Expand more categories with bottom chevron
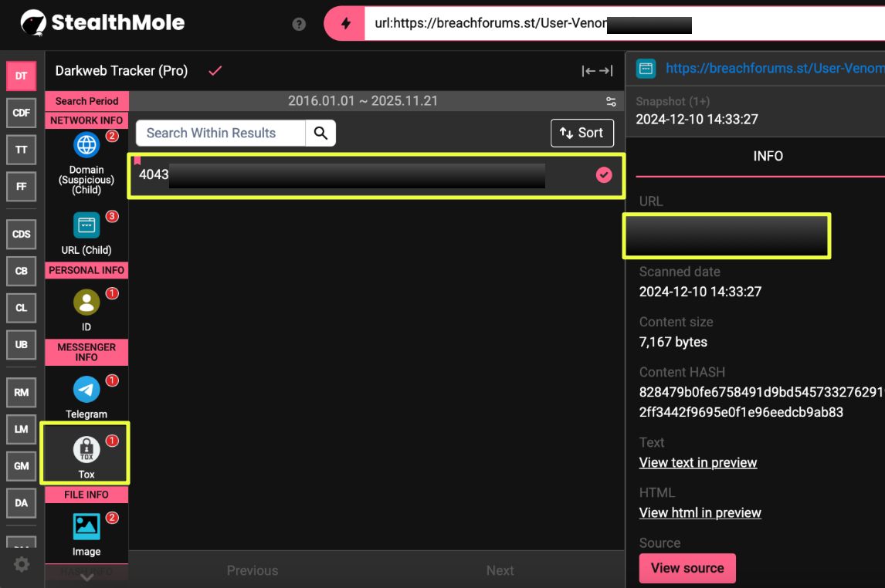The image size is (885, 588). click(x=86, y=576)
